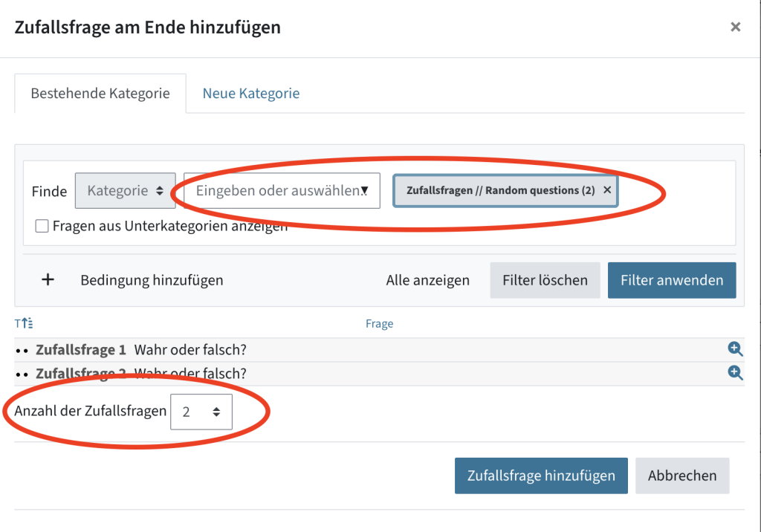The image size is (761, 532).
Task: Click Alle anzeigen
Action: coord(427,280)
